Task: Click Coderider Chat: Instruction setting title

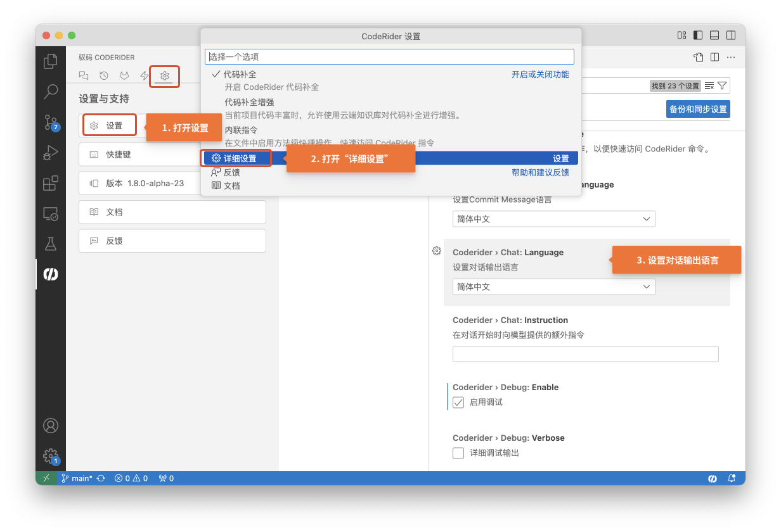Action: pyautogui.click(x=510, y=320)
